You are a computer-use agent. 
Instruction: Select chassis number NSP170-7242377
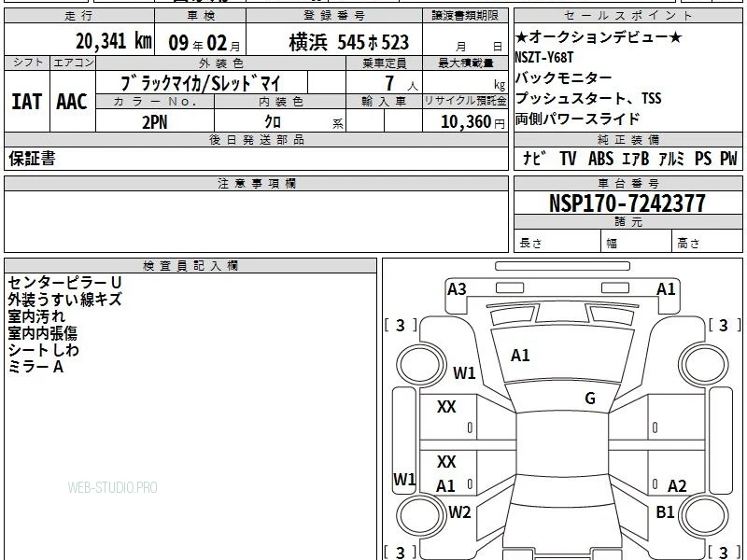click(x=627, y=203)
